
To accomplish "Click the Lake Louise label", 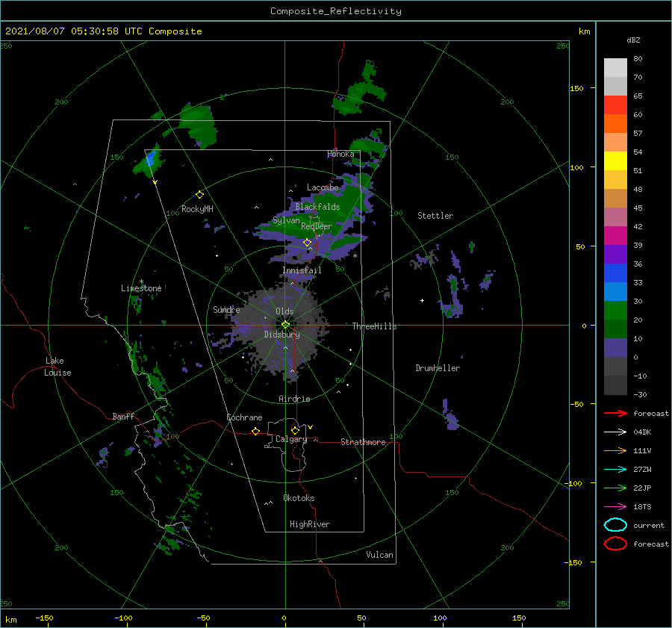I will (57, 367).
